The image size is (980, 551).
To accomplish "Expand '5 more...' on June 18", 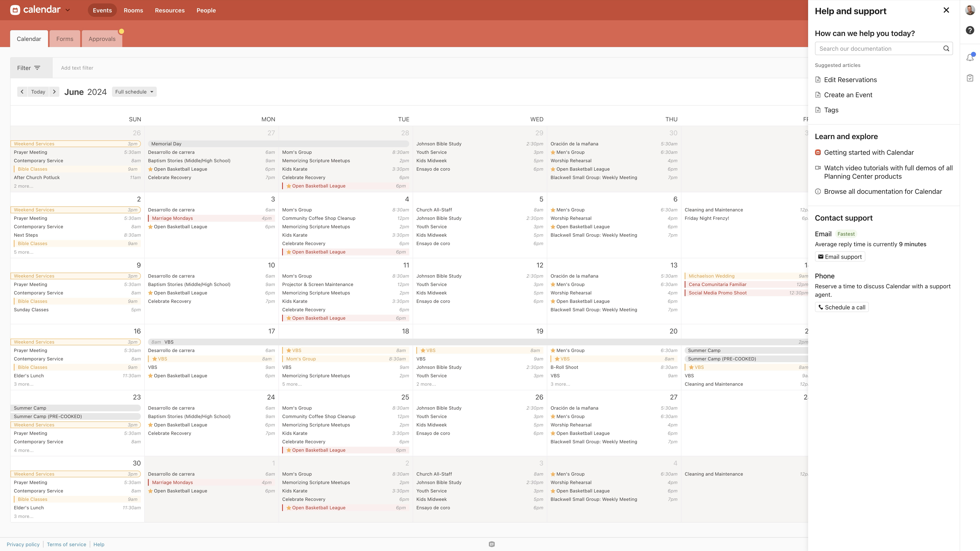I will click(291, 384).
